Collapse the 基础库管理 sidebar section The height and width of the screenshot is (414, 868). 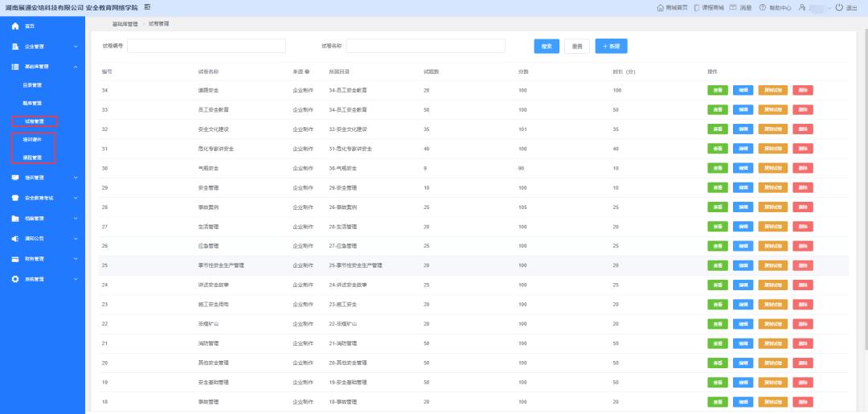(76, 67)
